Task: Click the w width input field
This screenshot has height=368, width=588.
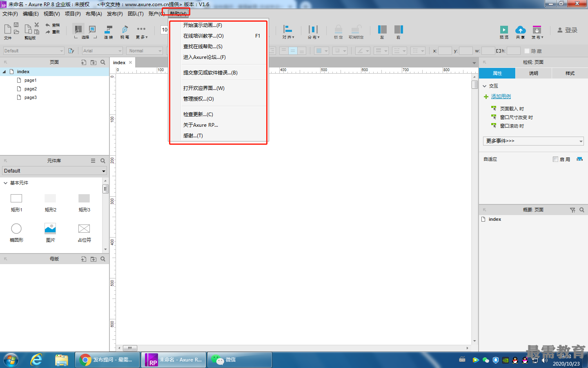Action: pos(488,51)
